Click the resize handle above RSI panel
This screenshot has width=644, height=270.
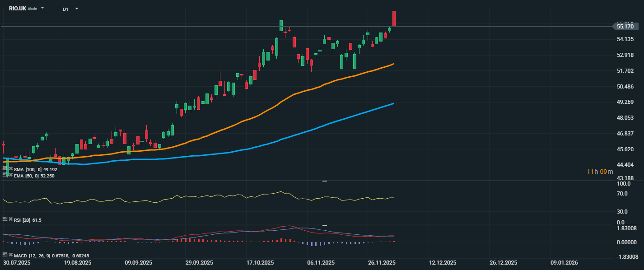(x=324, y=181)
